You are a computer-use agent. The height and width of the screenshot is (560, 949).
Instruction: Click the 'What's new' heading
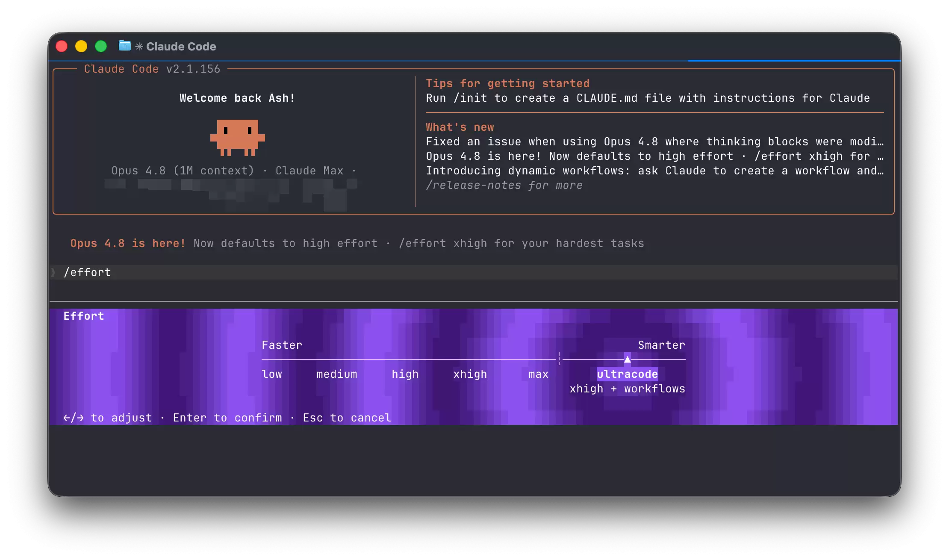pos(460,127)
